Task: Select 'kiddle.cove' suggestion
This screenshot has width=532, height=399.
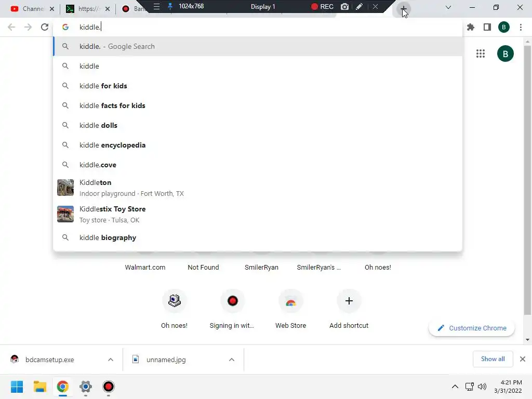Action: point(258,165)
